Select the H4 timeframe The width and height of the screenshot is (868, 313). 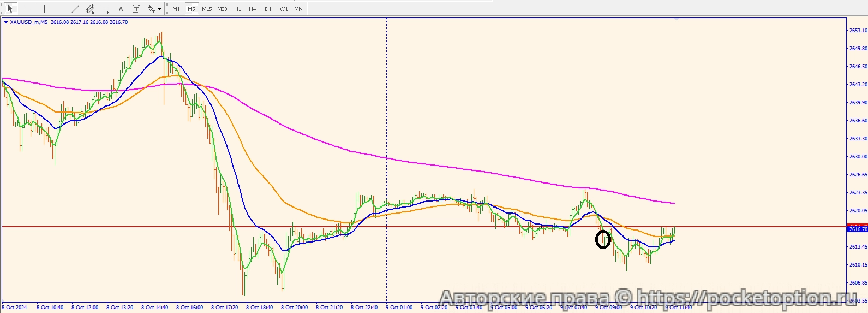[x=253, y=9]
